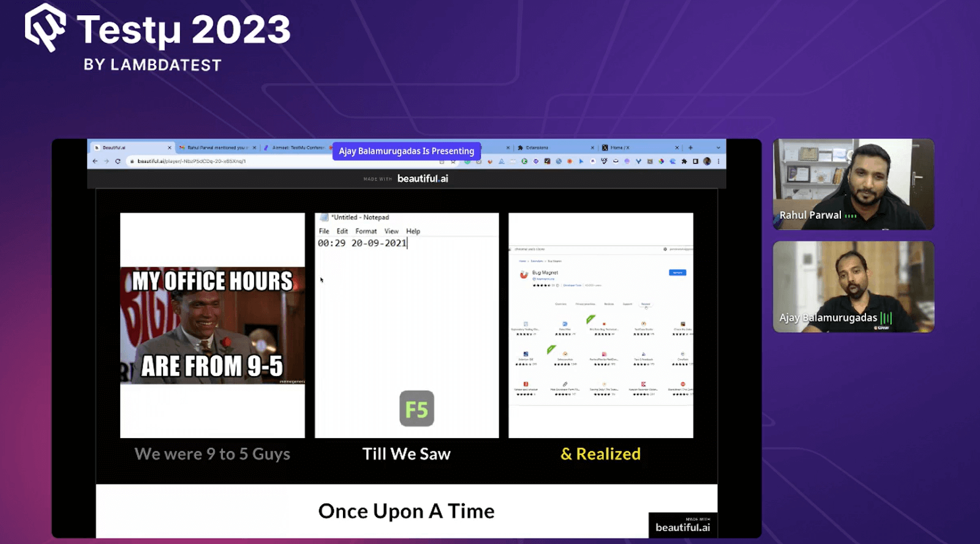Click the 'We were 9 to 5 Guys' caption
Viewport: 980px width, 544px height.
(213, 454)
